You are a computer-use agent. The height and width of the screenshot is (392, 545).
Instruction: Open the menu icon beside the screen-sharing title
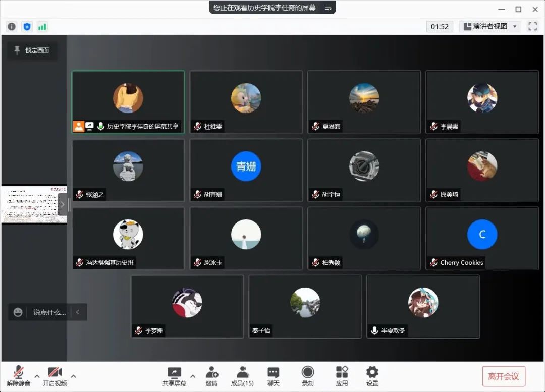click(328, 7)
